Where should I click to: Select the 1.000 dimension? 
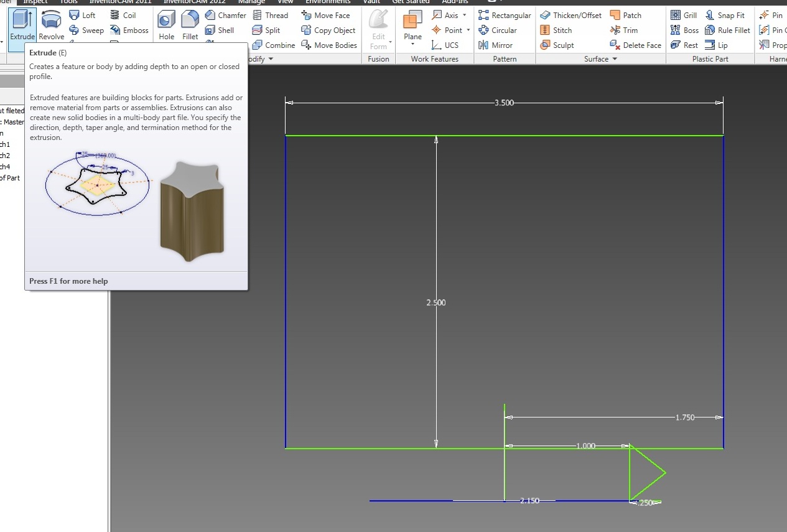[586, 446]
